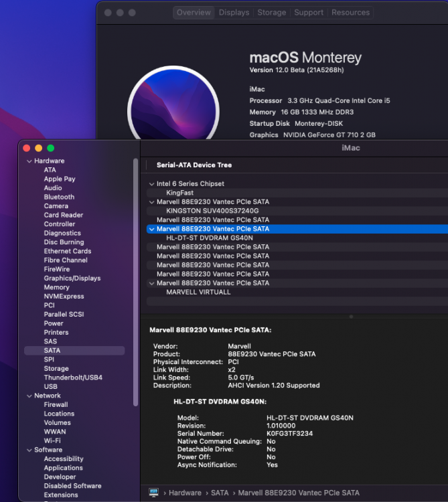Open Wi-Fi network information
Image resolution: width=448 pixels, height=502 pixels.
click(x=52, y=440)
